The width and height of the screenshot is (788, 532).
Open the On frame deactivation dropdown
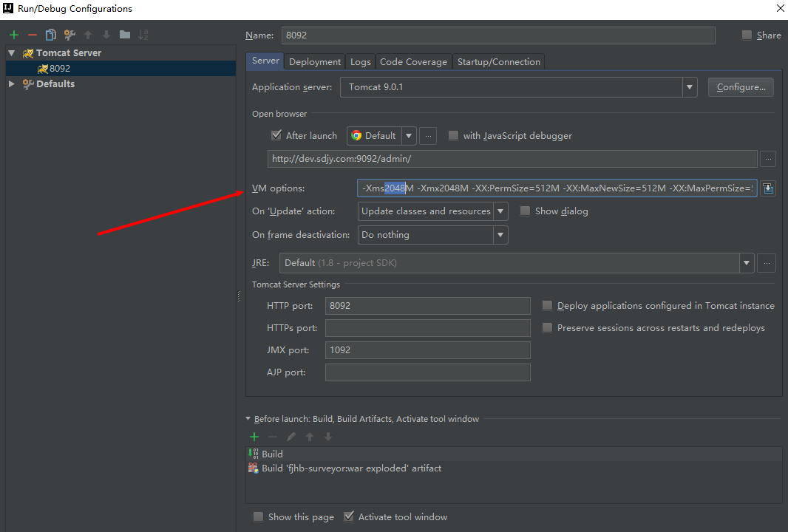point(500,235)
